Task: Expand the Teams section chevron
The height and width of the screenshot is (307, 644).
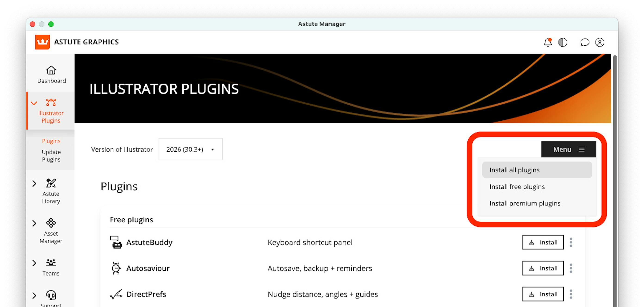Action: click(34, 263)
